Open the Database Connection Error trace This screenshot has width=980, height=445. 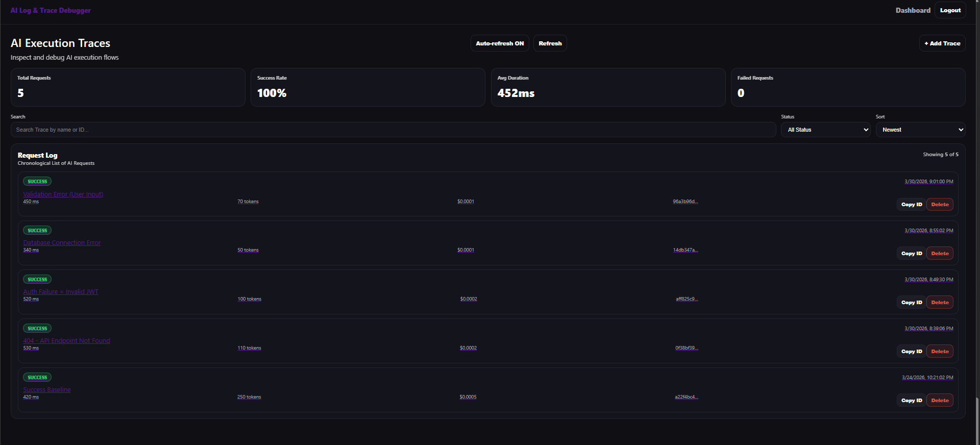click(62, 242)
